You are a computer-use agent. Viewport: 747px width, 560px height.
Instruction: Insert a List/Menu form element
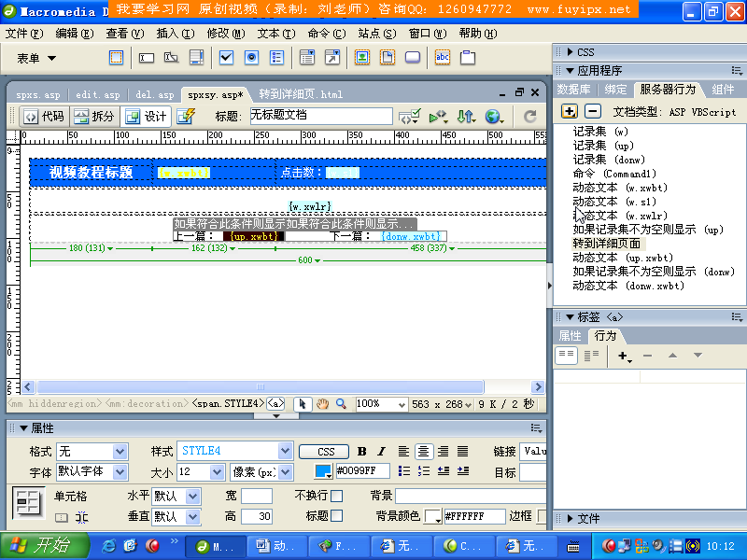pos(307,58)
